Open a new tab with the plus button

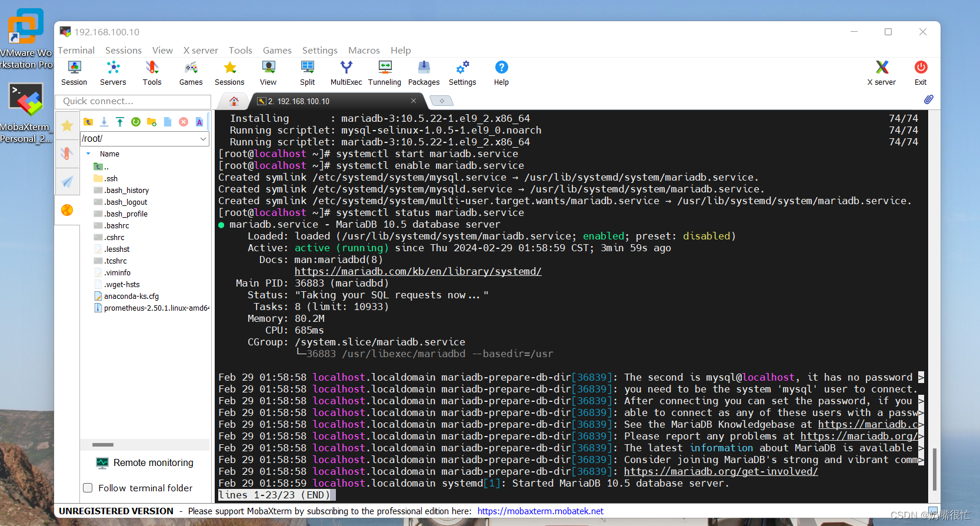(442, 101)
